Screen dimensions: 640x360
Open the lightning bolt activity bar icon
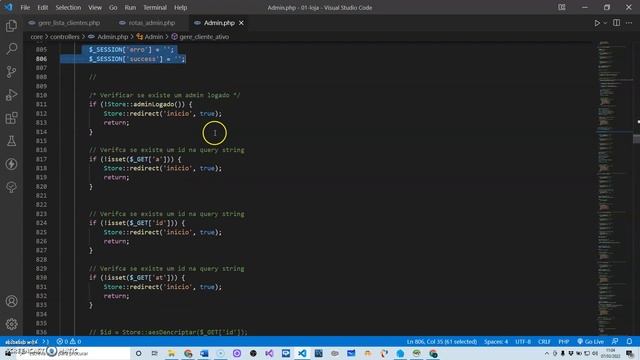tap(11, 164)
